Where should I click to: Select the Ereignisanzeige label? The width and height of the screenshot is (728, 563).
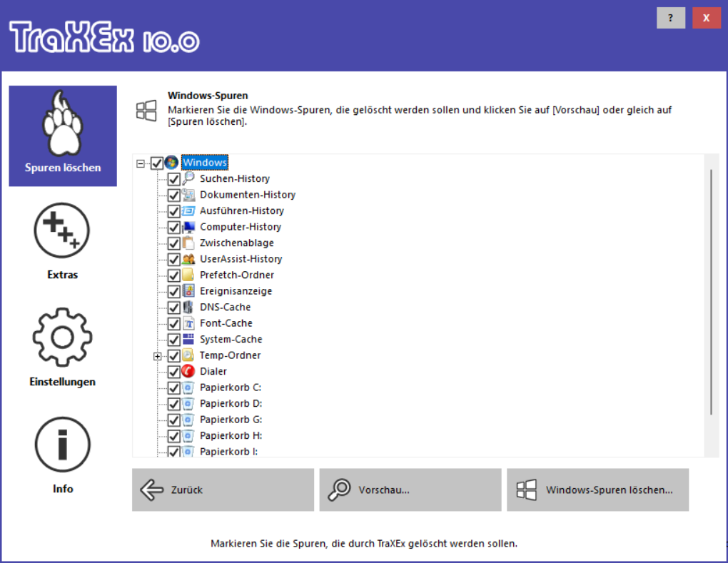236,291
